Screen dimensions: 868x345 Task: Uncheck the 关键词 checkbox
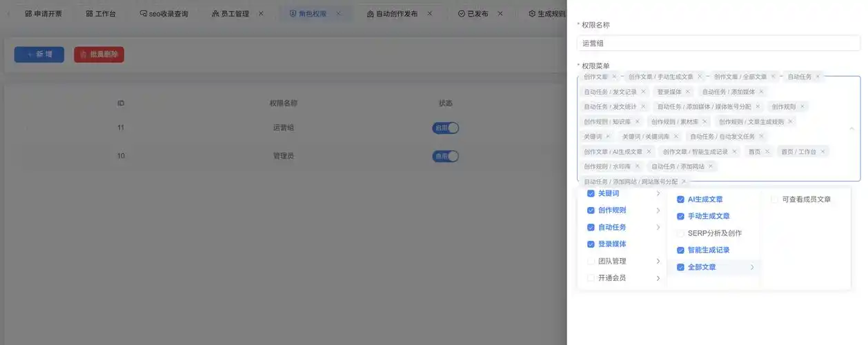tap(591, 194)
